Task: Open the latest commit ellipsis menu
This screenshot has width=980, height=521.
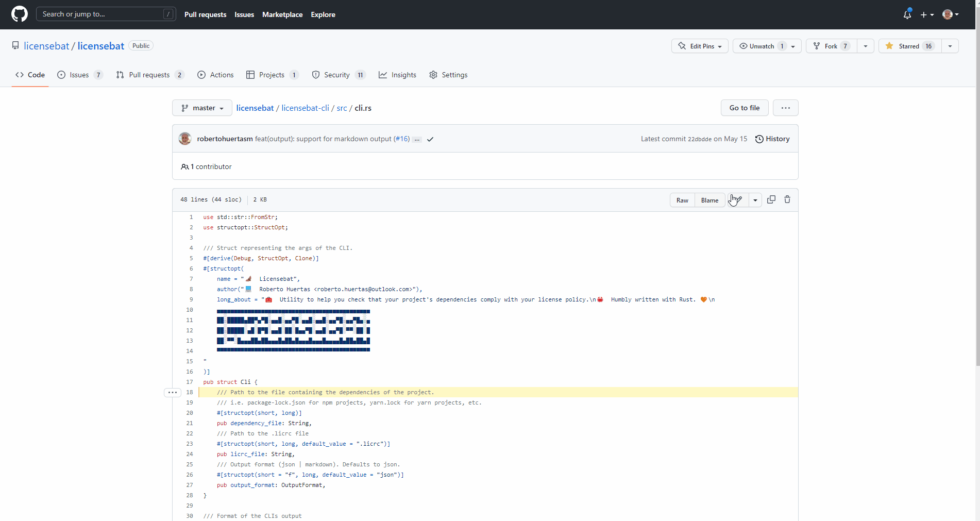Action: [x=417, y=139]
